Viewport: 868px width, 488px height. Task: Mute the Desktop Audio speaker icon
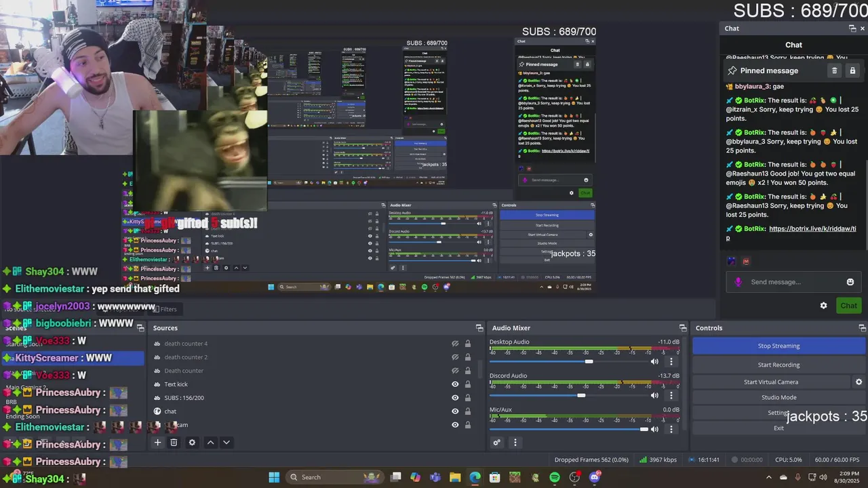(x=654, y=361)
